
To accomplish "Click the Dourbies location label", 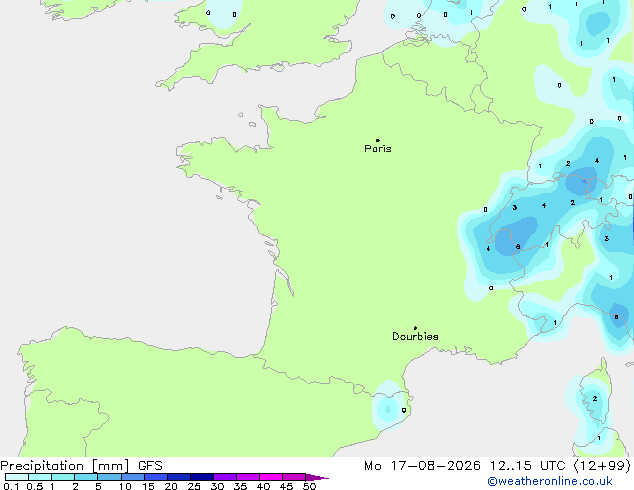I will pos(415,336).
